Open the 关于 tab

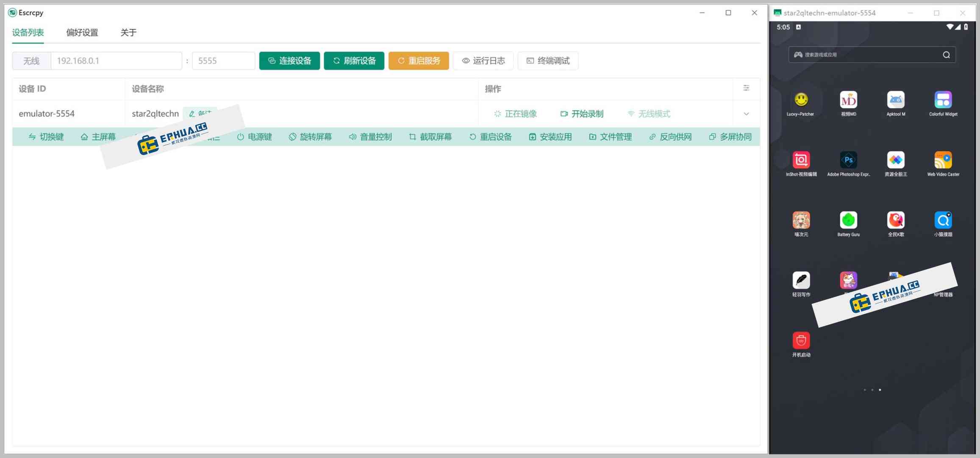pyautogui.click(x=128, y=33)
